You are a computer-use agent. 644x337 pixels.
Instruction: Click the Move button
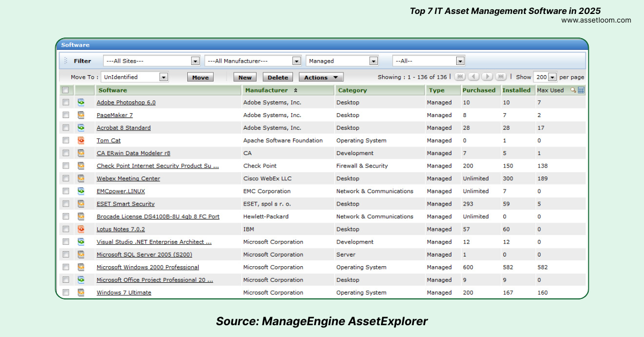200,77
